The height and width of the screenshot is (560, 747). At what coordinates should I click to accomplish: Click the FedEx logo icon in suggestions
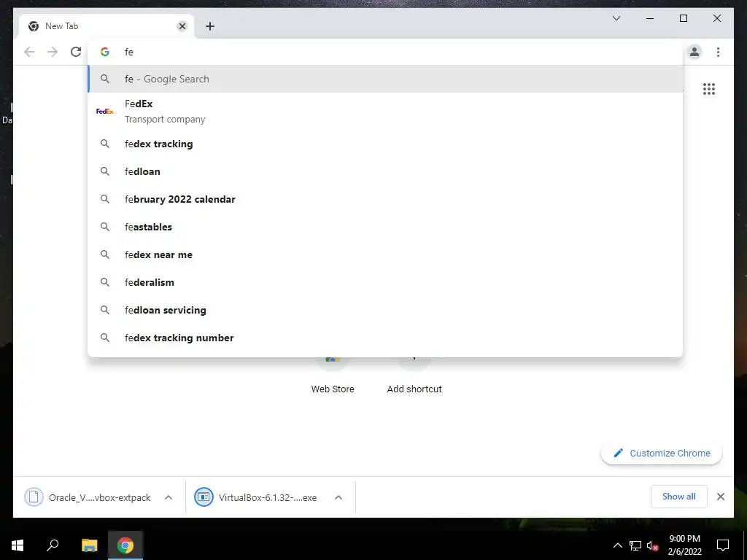[x=105, y=112]
